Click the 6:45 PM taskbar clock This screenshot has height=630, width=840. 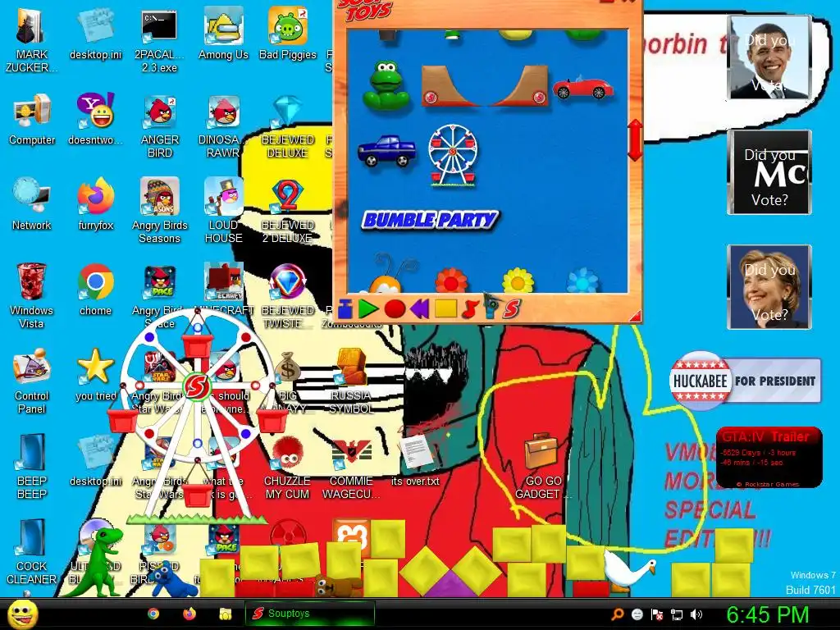click(x=767, y=614)
